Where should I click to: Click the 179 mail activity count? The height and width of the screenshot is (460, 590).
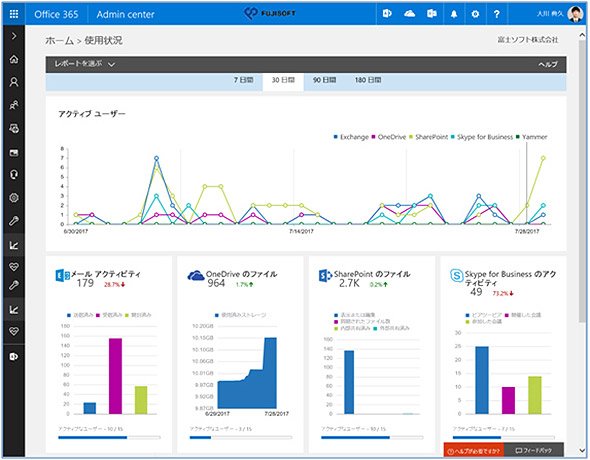coord(85,283)
